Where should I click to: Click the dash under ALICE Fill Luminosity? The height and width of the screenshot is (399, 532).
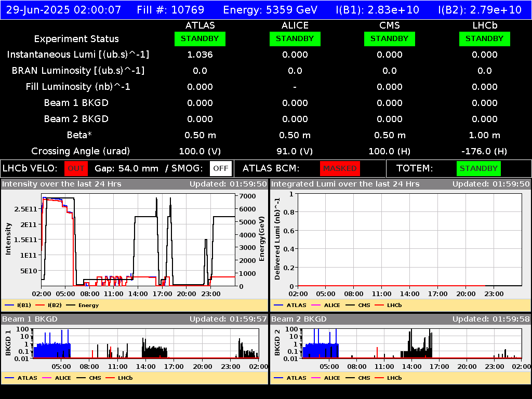pos(295,87)
